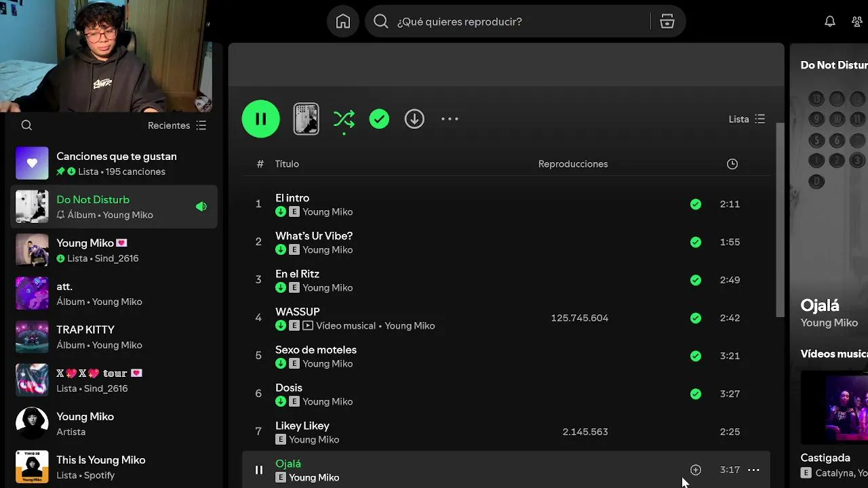Click the video icon beside Vídeo musical
The image size is (868, 488).
(308, 326)
